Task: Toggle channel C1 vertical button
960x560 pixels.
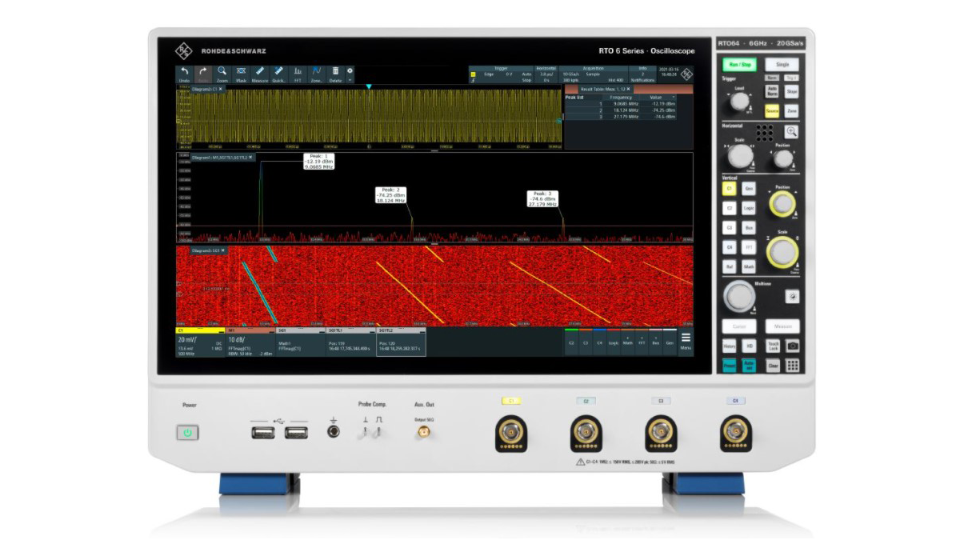Action: click(729, 189)
